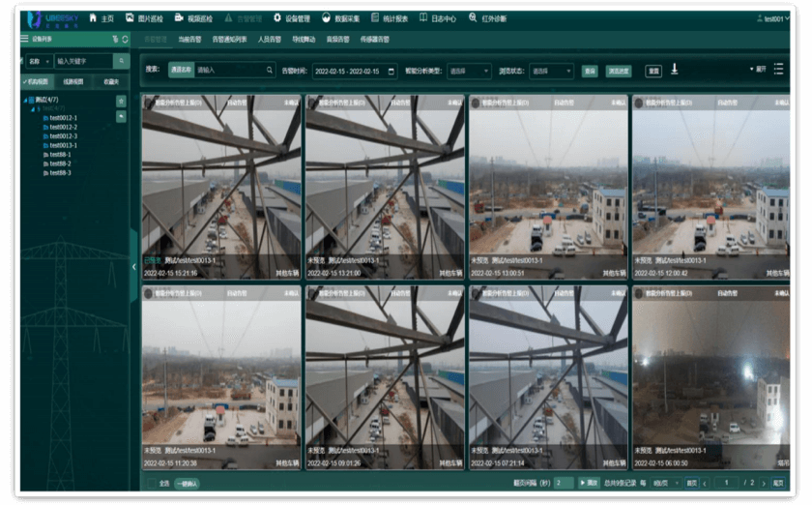Open the 设备管理 device management menu

pos(292,18)
